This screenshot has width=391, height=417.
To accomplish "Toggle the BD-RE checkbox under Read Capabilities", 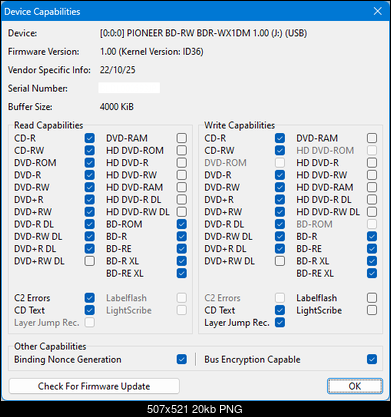I will [x=182, y=249].
